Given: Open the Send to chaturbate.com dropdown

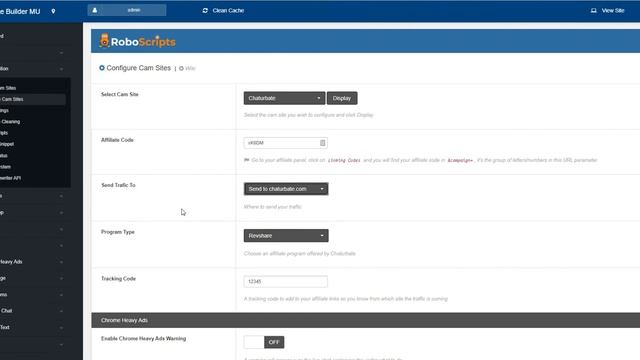Looking at the screenshot, I should [x=286, y=189].
